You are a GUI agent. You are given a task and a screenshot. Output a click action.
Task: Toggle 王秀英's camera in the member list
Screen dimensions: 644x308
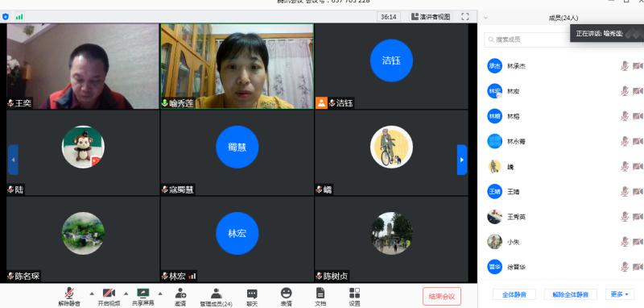pos(638,216)
